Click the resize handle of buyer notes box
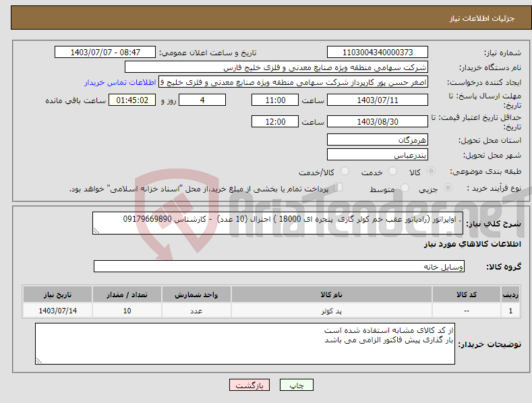The width and height of the screenshot is (532, 403). point(39,361)
